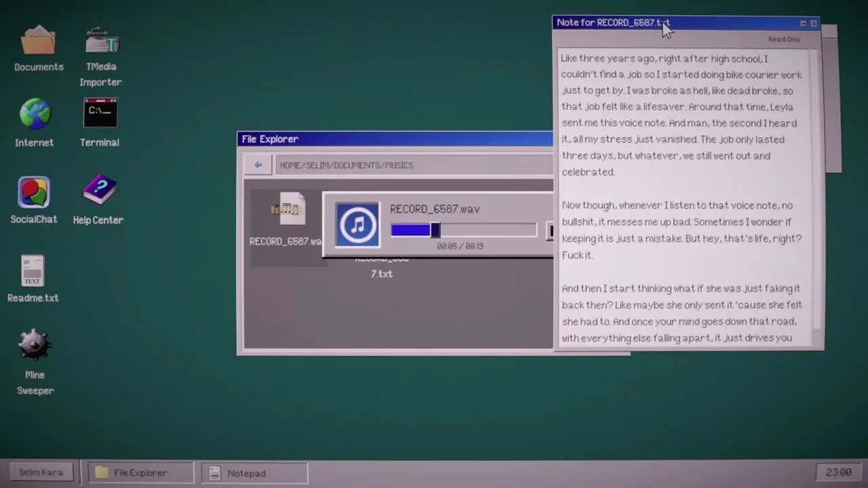Go back using File Explorer arrow
Screen dimensions: 868x488
coord(258,165)
